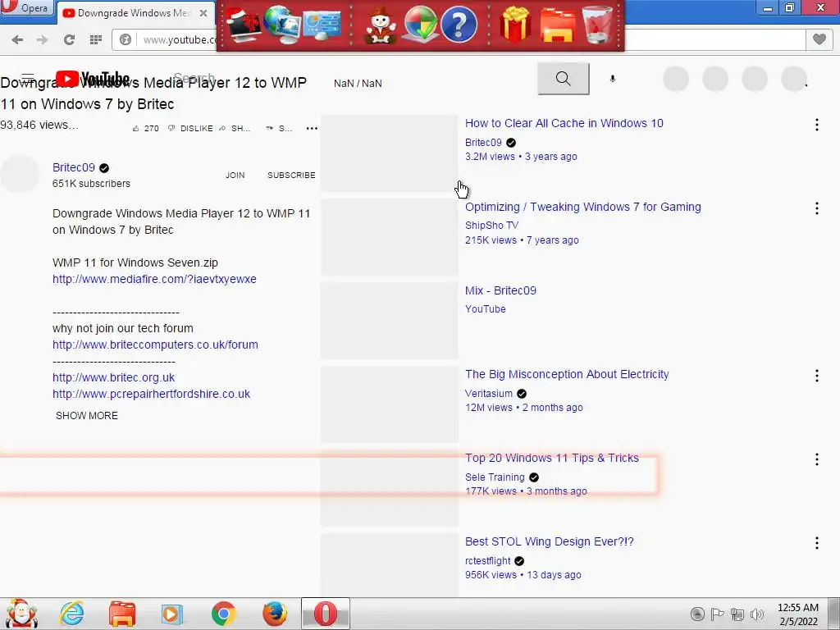Click the YouTube logo

(x=92, y=79)
